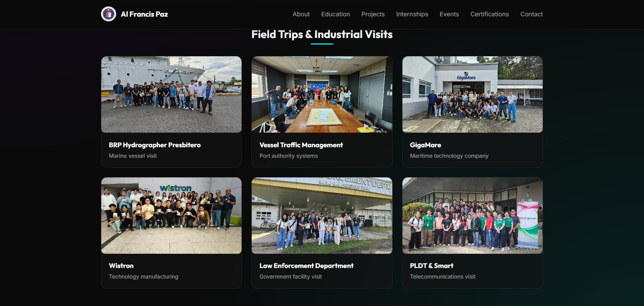Open Certifications from the top menu
Screen dimensions: 644x306
[490, 14]
